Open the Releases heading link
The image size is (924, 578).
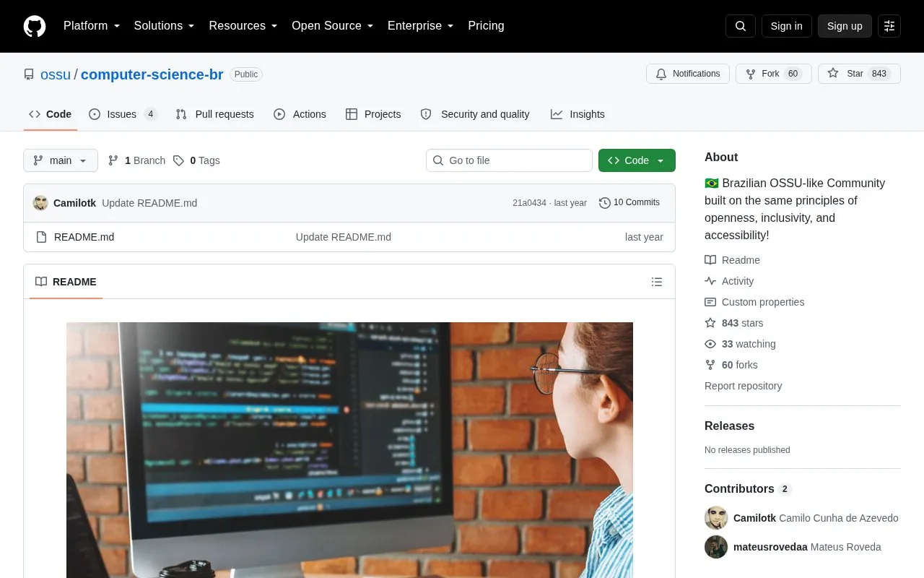(729, 426)
